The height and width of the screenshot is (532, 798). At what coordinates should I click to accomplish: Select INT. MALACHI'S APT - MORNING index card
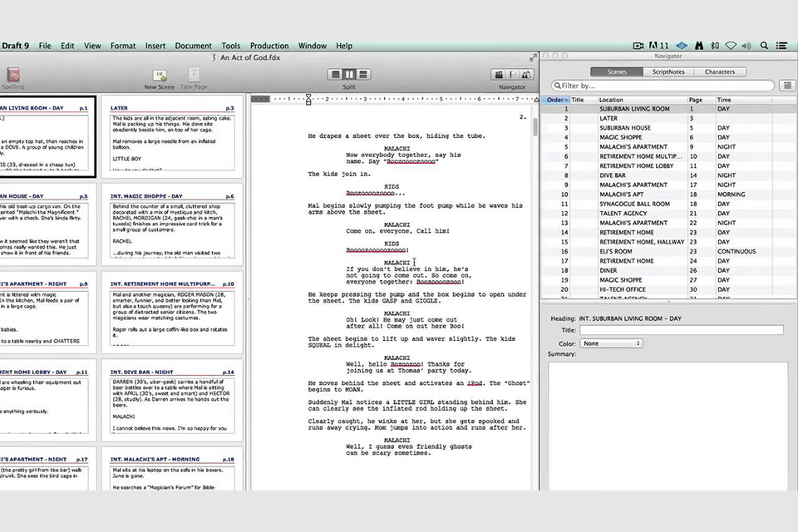tap(173, 470)
